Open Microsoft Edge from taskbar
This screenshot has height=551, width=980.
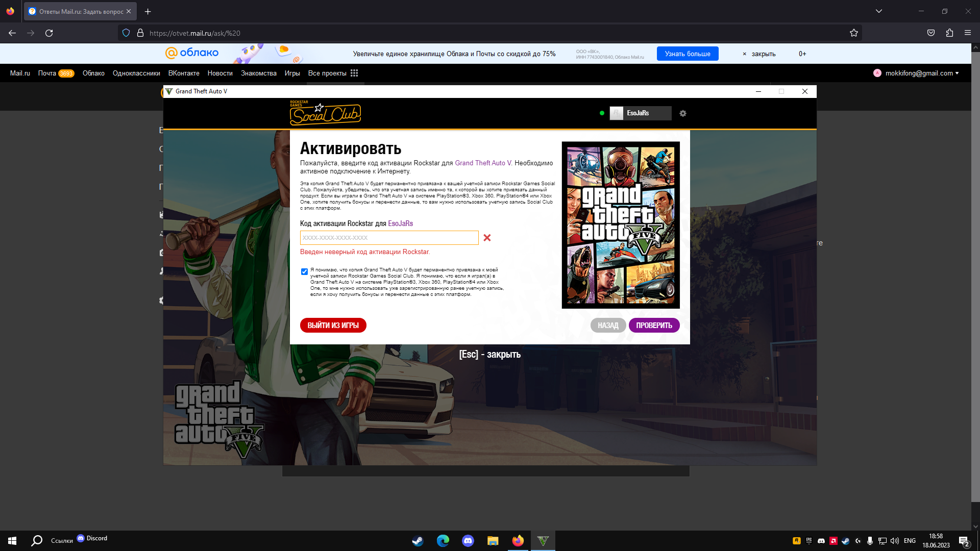(x=443, y=541)
